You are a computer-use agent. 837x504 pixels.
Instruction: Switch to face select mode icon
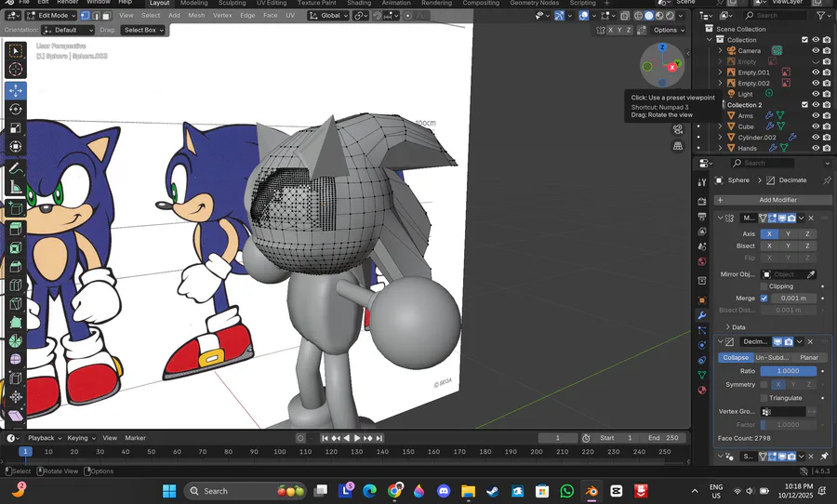[107, 16]
